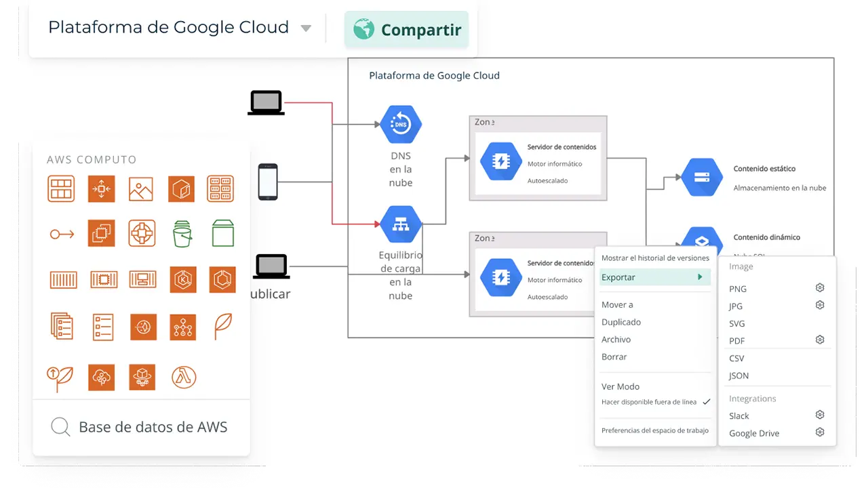
Task: Select the plain striped container shape
Action: pyautogui.click(x=63, y=279)
